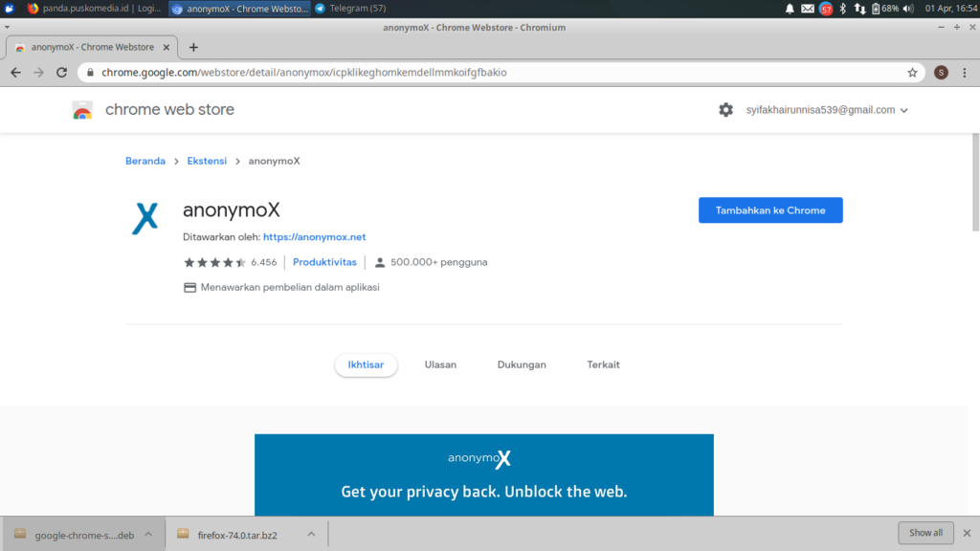Reload the current page
Image resolution: width=980 pixels, height=551 pixels.
[x=61, y=73]
